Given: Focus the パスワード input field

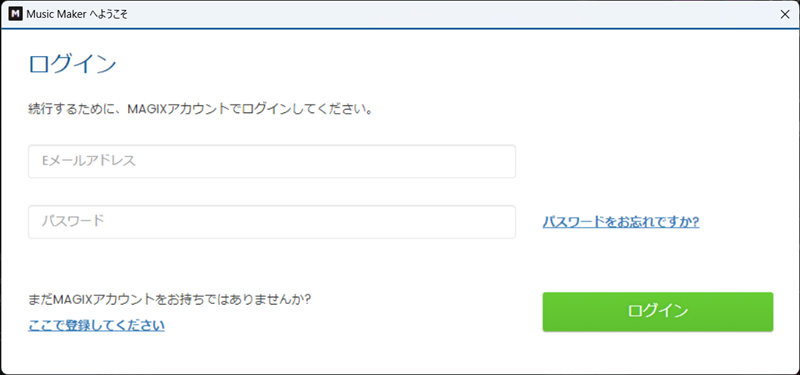Looking at the screenshot, I should 272,222.
